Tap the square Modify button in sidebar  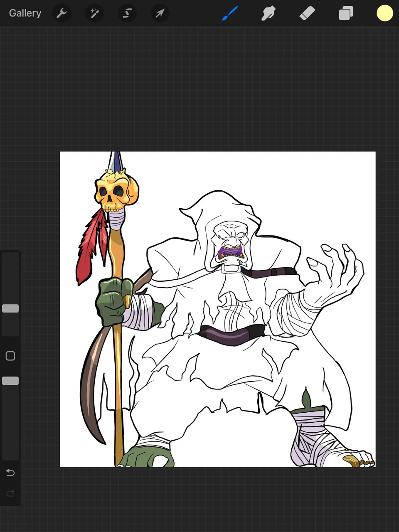pyautogui.click(x=10, y=356)
